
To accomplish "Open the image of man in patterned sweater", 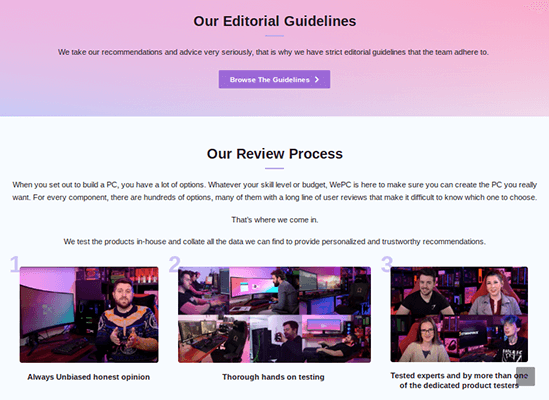I will point(89,315).
